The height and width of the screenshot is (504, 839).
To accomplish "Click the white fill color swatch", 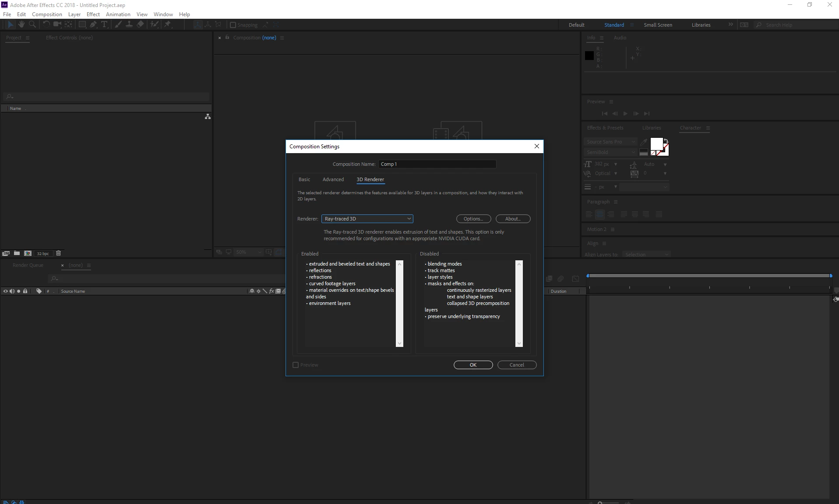I will 656,143.
